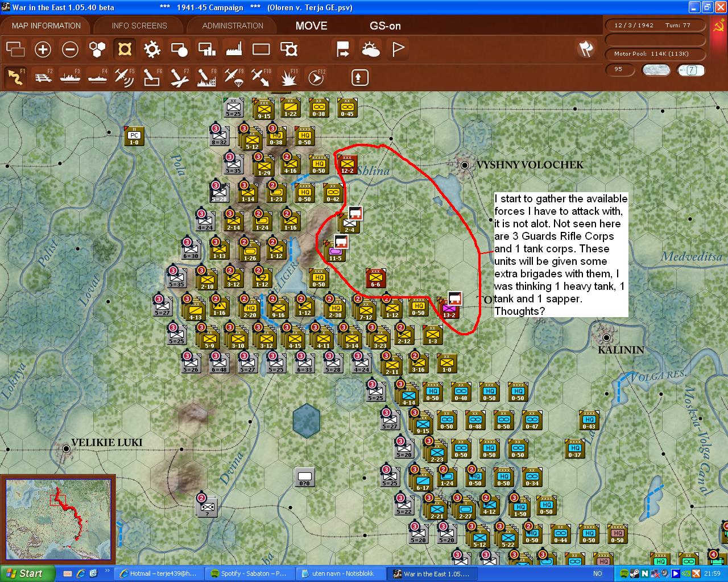
Task: Click the flag with arrow icon
Action: pyautogui.click(x=343, y=49)
